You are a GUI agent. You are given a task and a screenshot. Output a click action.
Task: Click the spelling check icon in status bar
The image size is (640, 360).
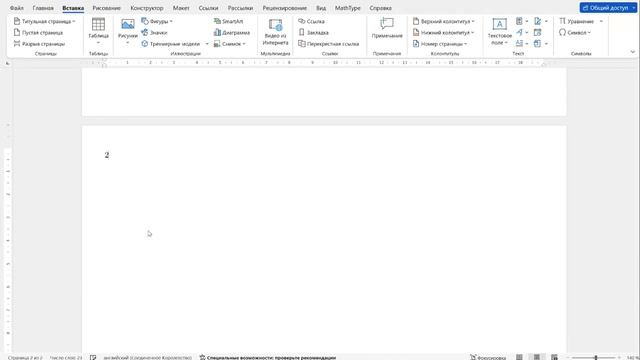(93, 357)
